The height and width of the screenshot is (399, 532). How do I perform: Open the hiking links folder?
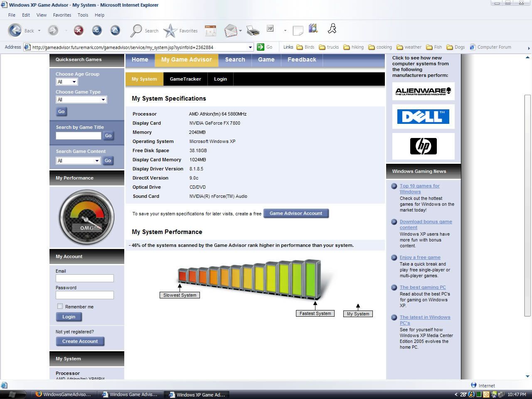pyautogui.click(x=354, y=47)
